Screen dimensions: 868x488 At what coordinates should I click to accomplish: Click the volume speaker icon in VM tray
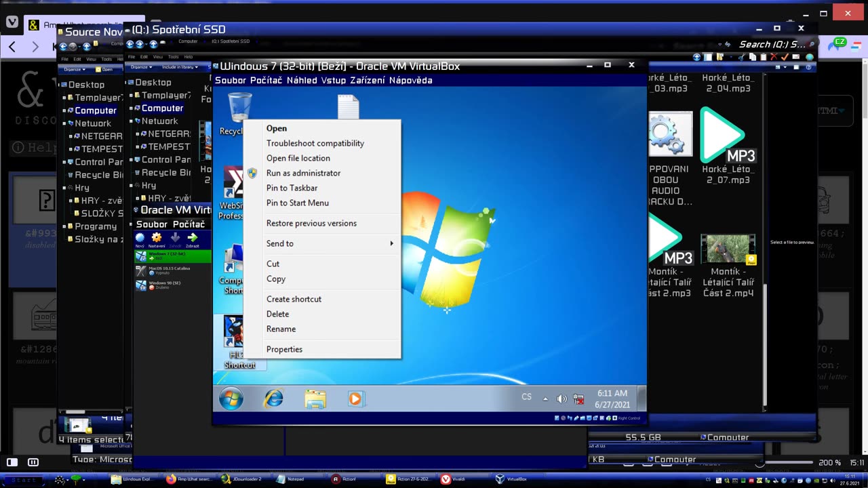tap(561, 399)
